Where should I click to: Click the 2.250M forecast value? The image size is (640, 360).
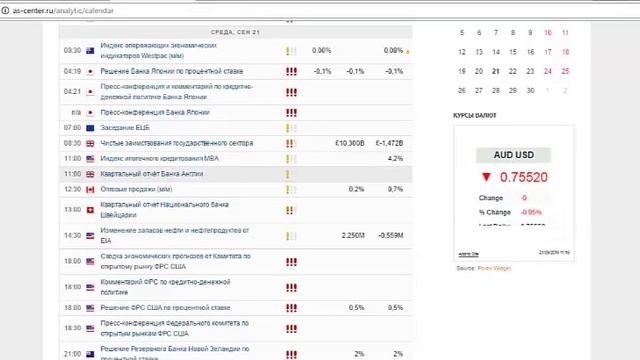353,236
